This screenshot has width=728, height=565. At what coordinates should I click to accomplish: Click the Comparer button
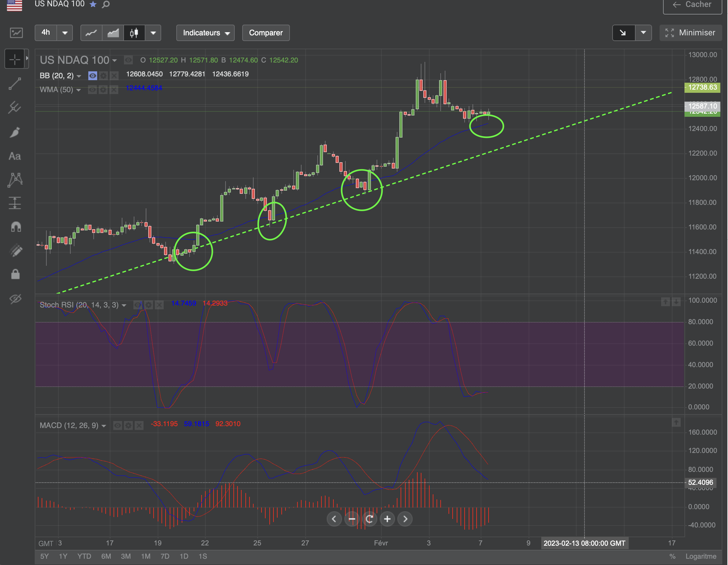[x=266, y=33]
